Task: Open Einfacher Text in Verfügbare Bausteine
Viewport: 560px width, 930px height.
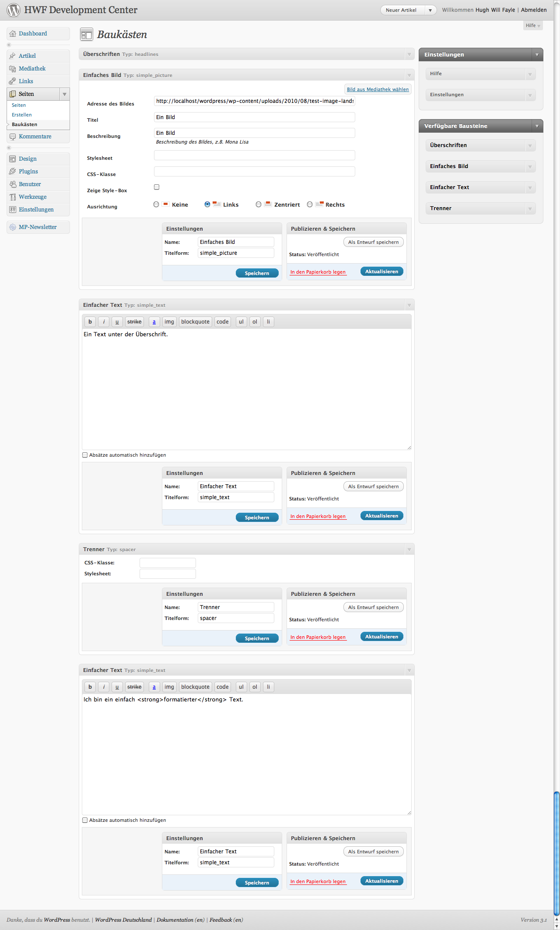Action: click(x=480, y=187)
